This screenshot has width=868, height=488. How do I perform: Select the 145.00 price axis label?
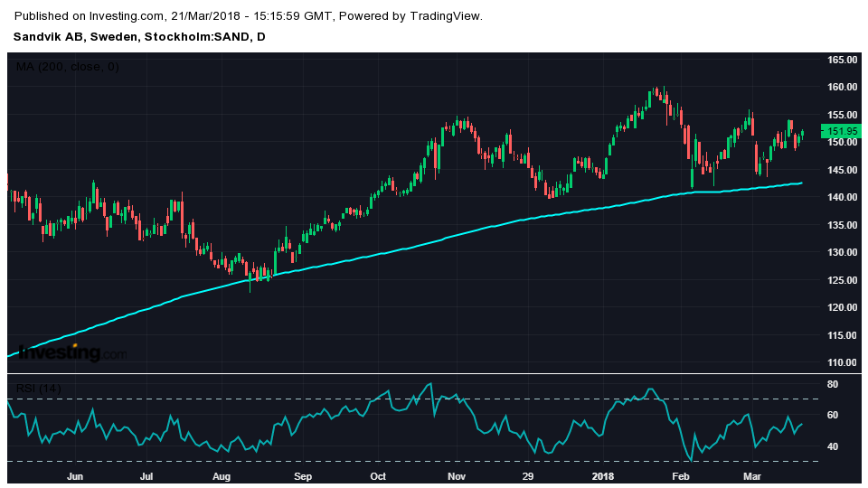842,170
